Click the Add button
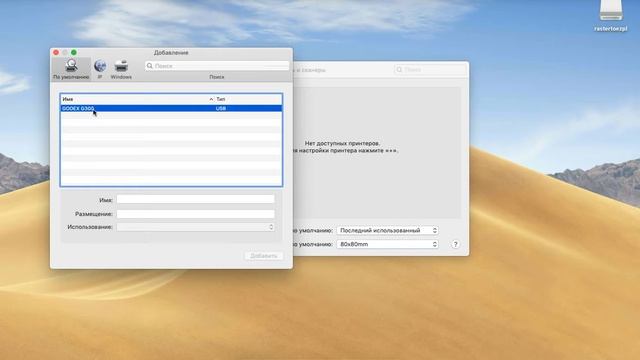 (264, 256)
